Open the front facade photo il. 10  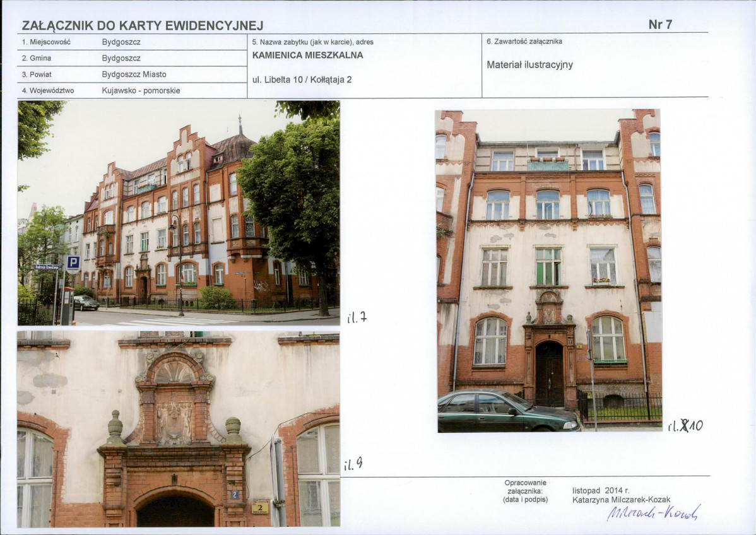click(x=548, y=270)
